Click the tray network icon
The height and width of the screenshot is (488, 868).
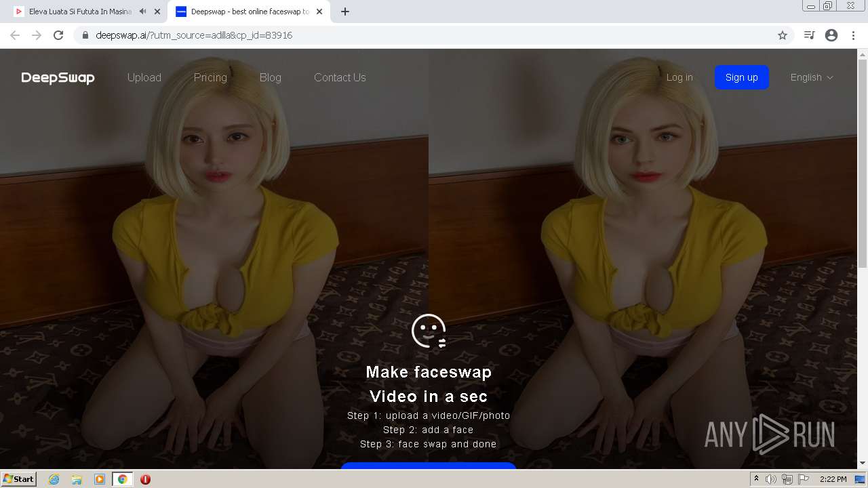[x=787, y=479]
